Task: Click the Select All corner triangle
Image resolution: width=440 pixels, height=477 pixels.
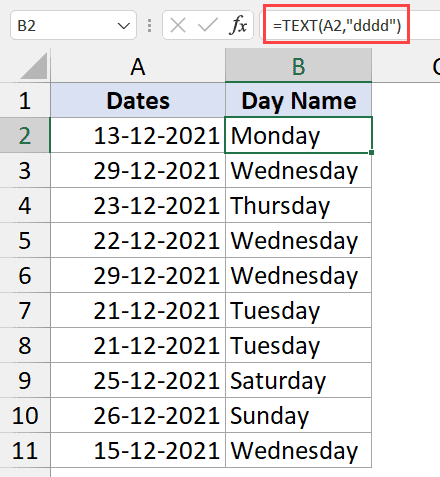Action: tap(33, 66)
